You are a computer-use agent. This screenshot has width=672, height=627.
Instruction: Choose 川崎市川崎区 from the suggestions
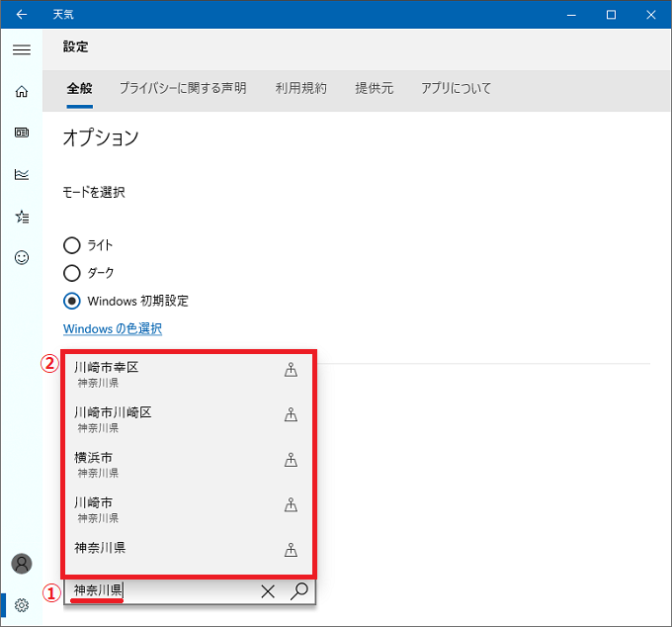pyautogui.click(x=188, y=419)
